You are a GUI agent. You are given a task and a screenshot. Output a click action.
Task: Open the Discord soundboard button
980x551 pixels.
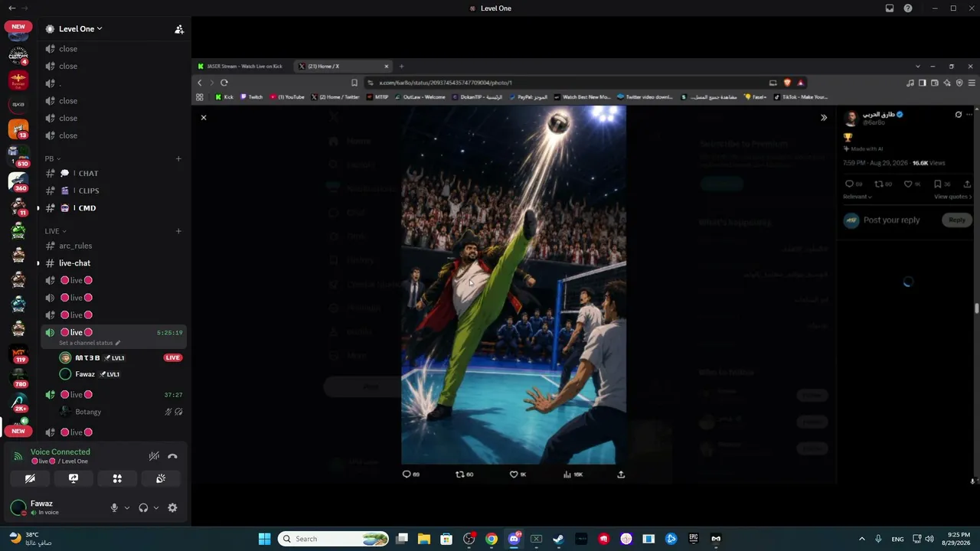click(161, 478)
